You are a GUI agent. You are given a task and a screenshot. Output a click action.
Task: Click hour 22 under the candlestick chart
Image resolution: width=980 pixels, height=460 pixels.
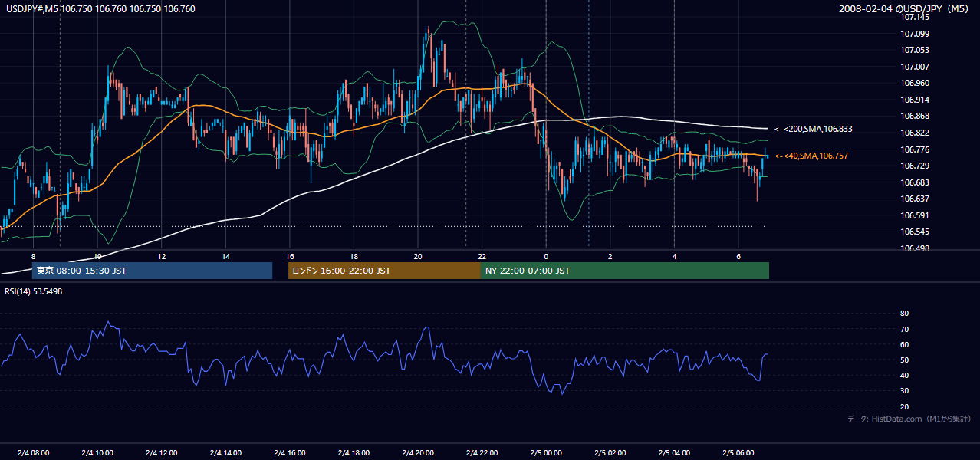482,256
